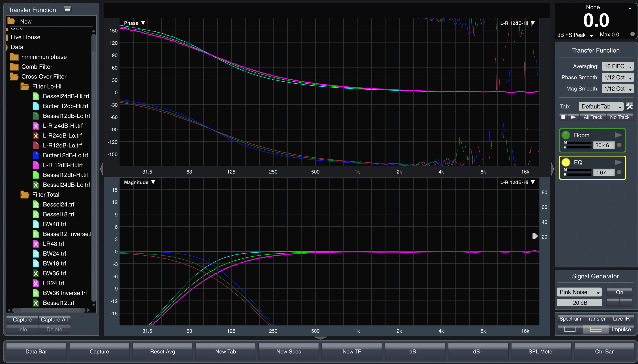Click the cyan Butter 12db-Hi.trf file icon
Viewport: 638px width, 364px height.
pos(36,106)
